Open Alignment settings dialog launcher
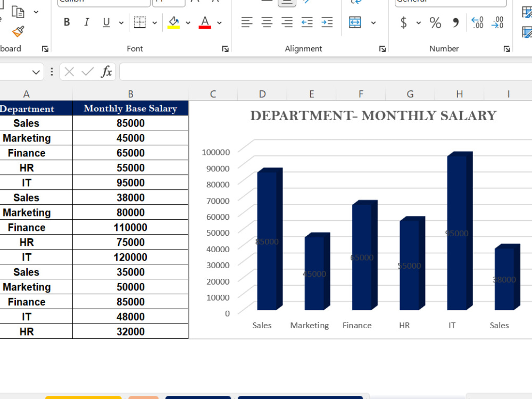532x399 pixels. pyautogui.click(x=383, y=49)
